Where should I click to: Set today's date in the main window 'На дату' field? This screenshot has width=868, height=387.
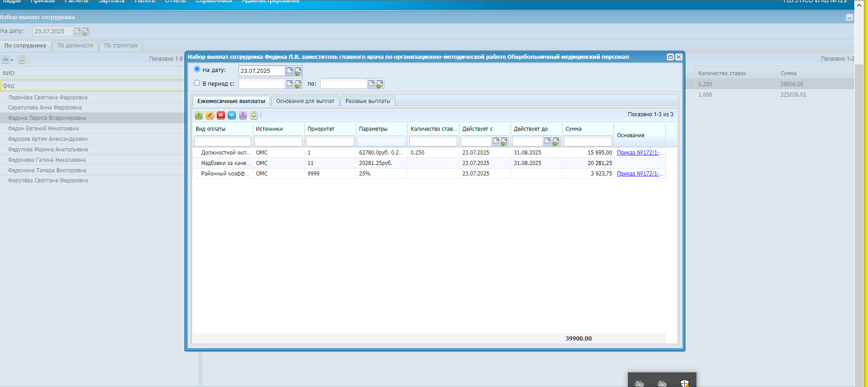point(86,31)
